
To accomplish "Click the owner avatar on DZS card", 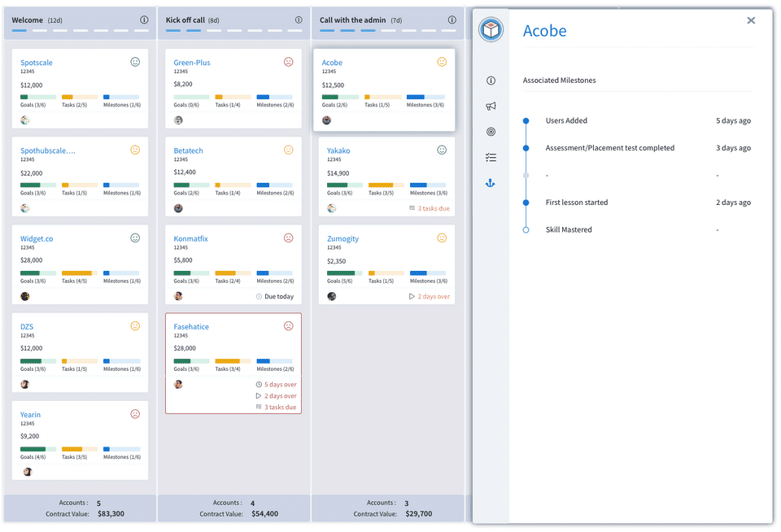I will tap(25, 384).
